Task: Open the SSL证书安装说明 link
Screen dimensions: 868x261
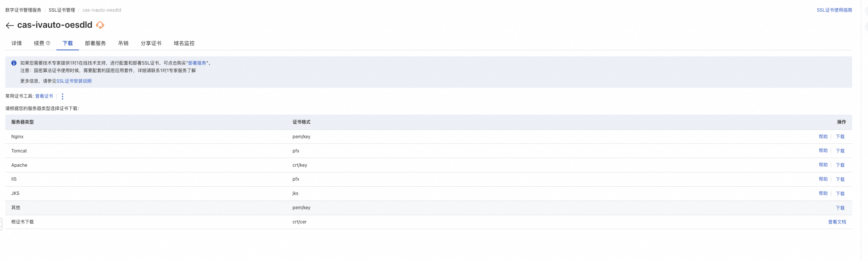Action: point(74,81)
